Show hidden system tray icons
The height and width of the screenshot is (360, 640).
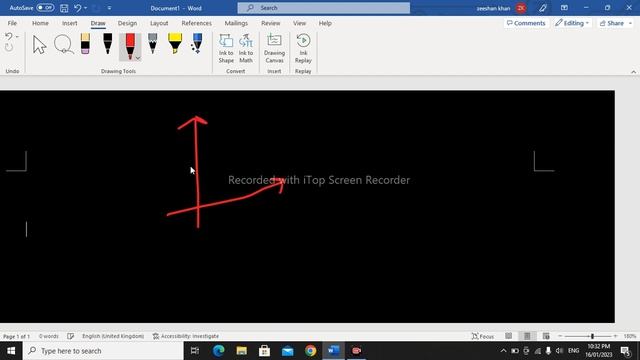(x=503, y=351)
